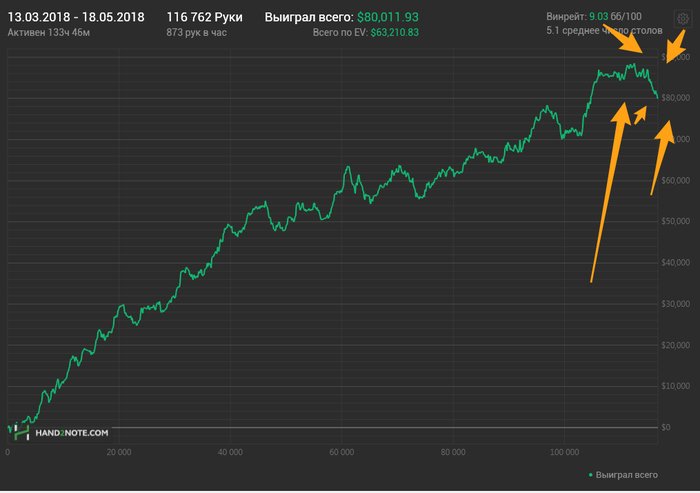The height and width of the screenshot is (493, 700).
Task: Click the date range 13.03.2018 - 18.05.2018
Action: tap(76, 17)
